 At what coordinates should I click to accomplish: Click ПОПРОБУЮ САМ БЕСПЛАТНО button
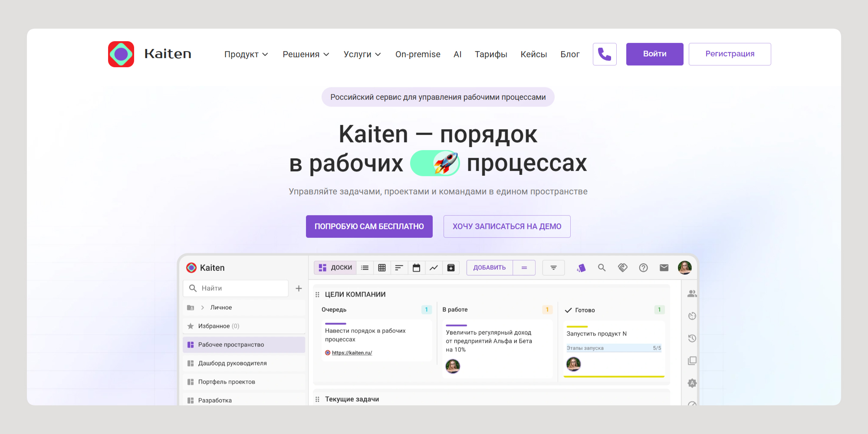pos(369,227)
